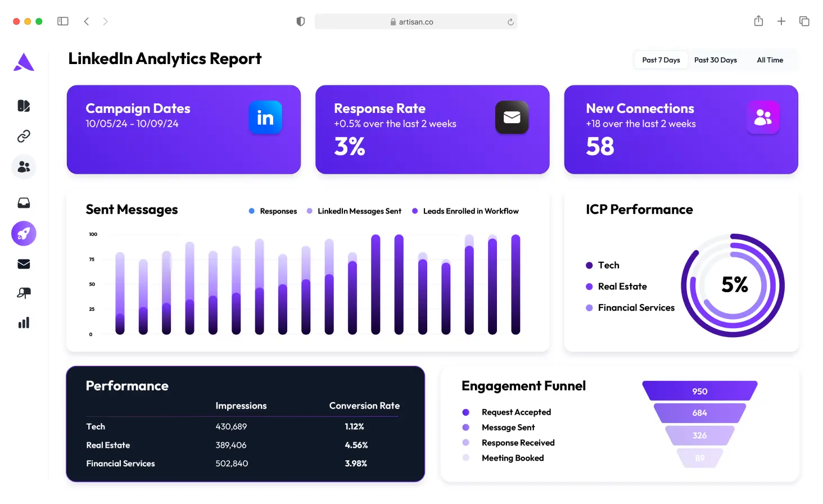Screen dimensions: 823x504
Task: Open the envelope mail sidebar icon
Action: coord(24,264)
